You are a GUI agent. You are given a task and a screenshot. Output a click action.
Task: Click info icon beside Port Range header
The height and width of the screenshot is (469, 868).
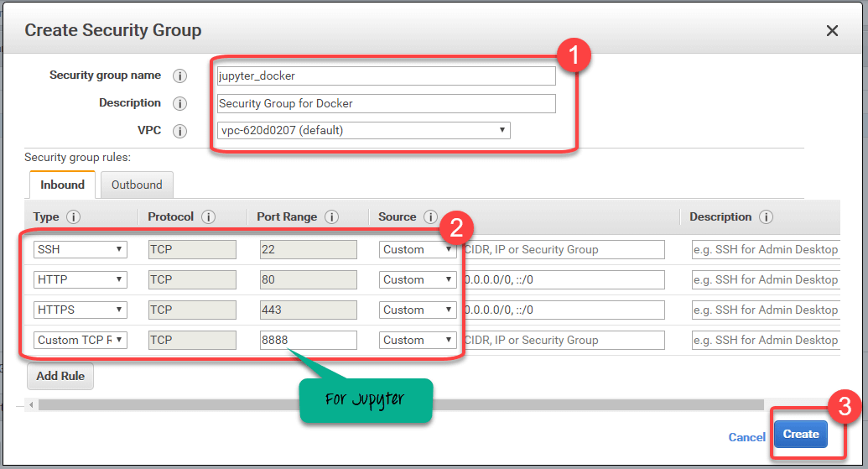[x=332, y=217]
